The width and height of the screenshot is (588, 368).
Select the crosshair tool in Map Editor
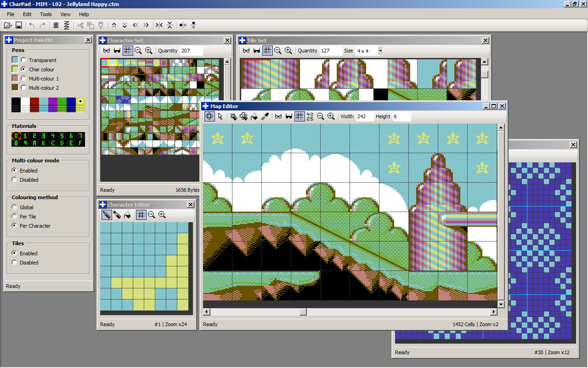pos(209,116)
